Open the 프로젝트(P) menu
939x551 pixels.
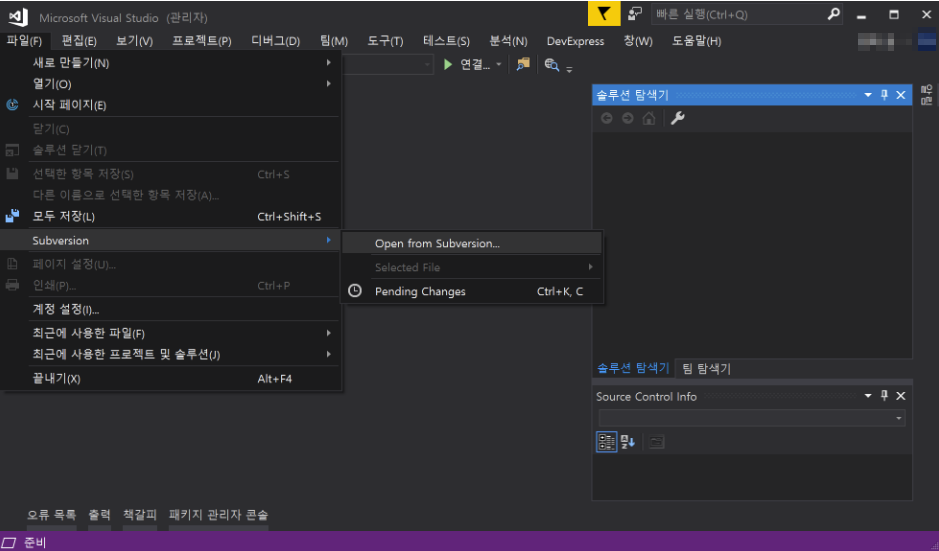tap(202, 41)
